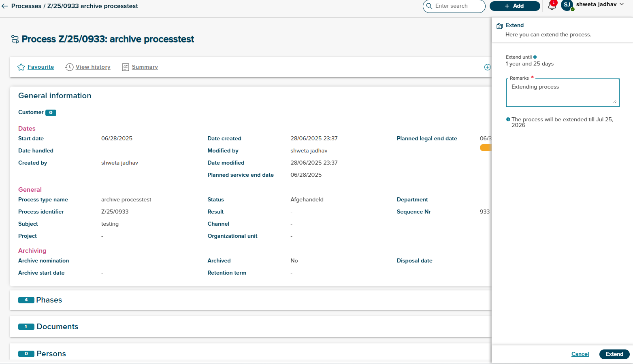Click the Extend until info icon
This screenshot has width=633, height=364.
click(x=535, y=57)
